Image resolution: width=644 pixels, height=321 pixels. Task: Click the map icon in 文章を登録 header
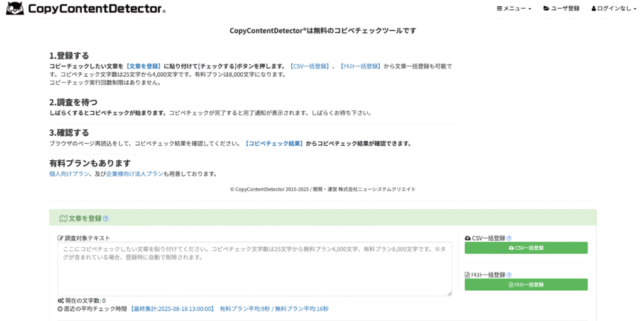pos(64,219)
